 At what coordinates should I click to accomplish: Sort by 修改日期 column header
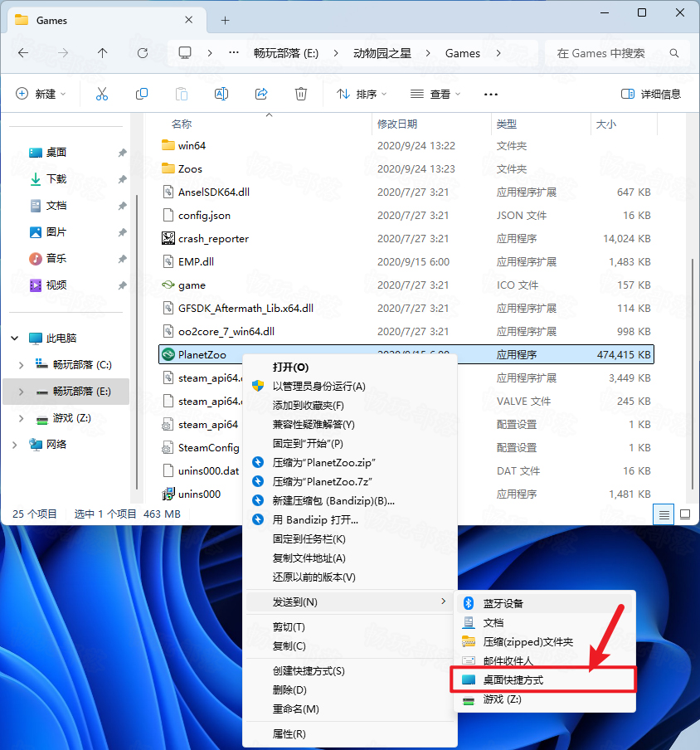[x=431, y=124]
